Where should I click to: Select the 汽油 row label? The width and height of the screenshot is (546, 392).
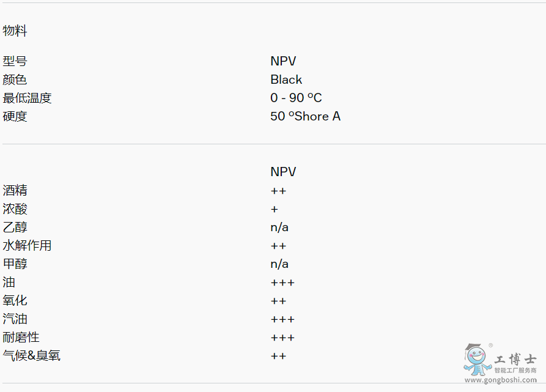(x=15, y=319)
